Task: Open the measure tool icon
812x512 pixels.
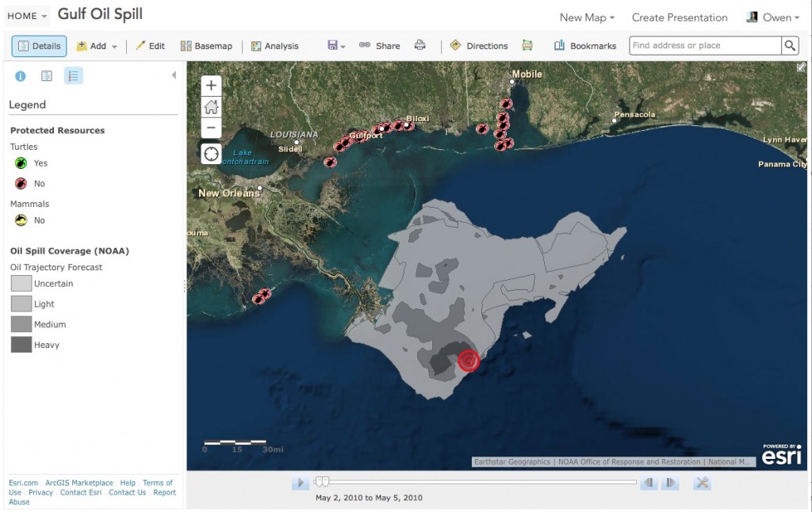Action: point(527,45)
